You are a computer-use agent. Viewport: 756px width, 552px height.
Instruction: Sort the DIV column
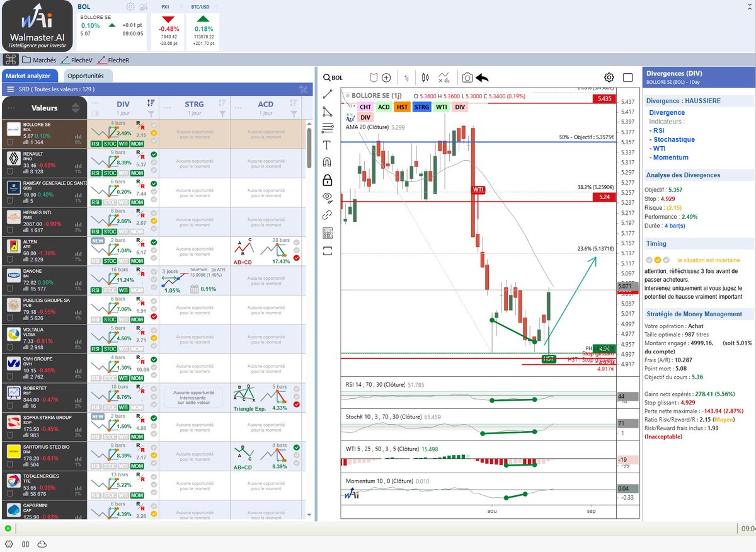pyautogui.click(x=151, y=103)
